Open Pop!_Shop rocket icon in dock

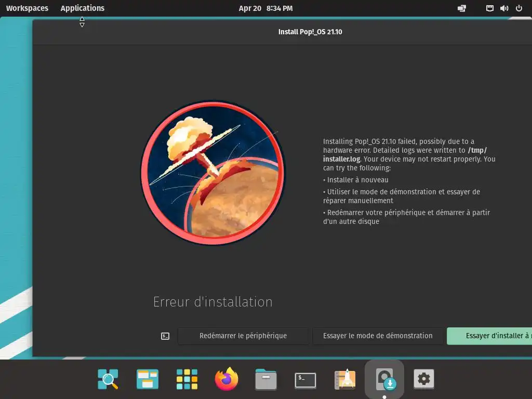(345, 379)
